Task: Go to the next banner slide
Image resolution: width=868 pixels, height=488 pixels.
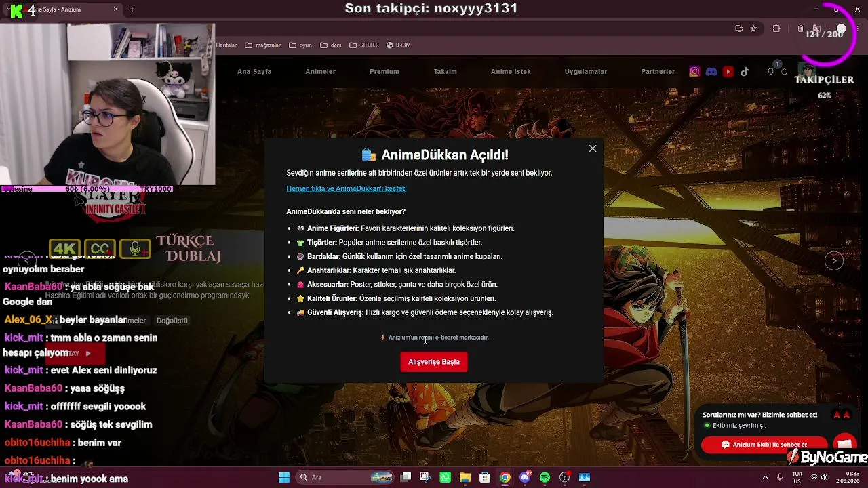Action: (834, 260)
